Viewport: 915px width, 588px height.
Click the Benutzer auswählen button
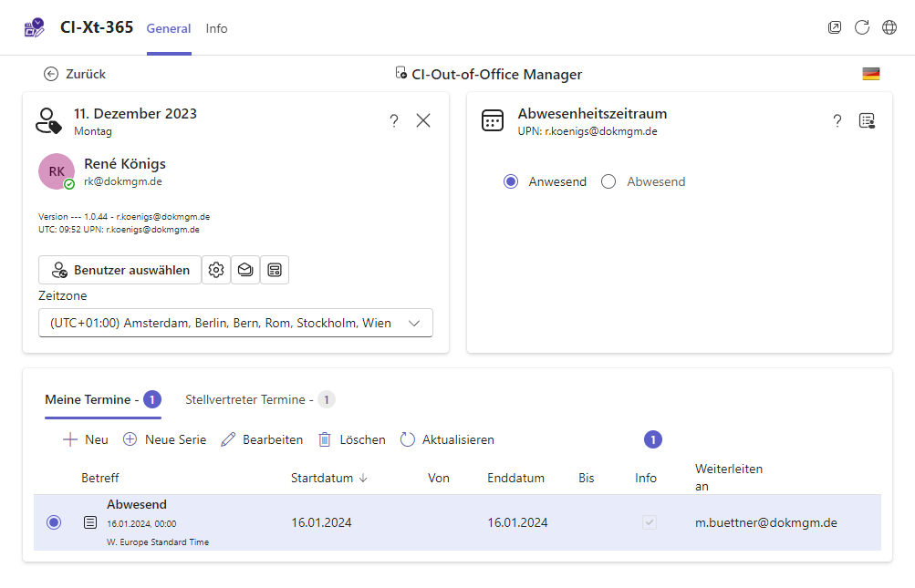pyautogui.click(x=120, y=270)
